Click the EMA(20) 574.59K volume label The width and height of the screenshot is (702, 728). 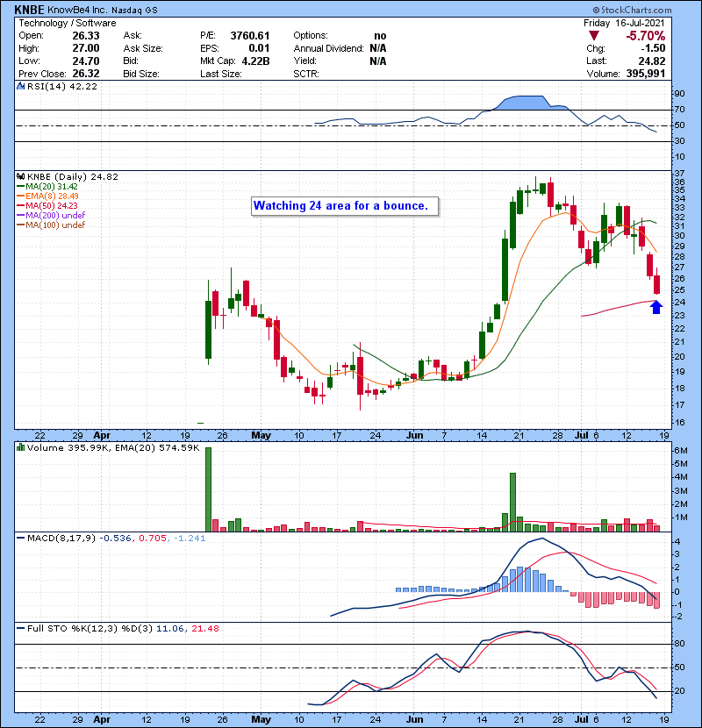pyautogui.click(x=156, y=447)
